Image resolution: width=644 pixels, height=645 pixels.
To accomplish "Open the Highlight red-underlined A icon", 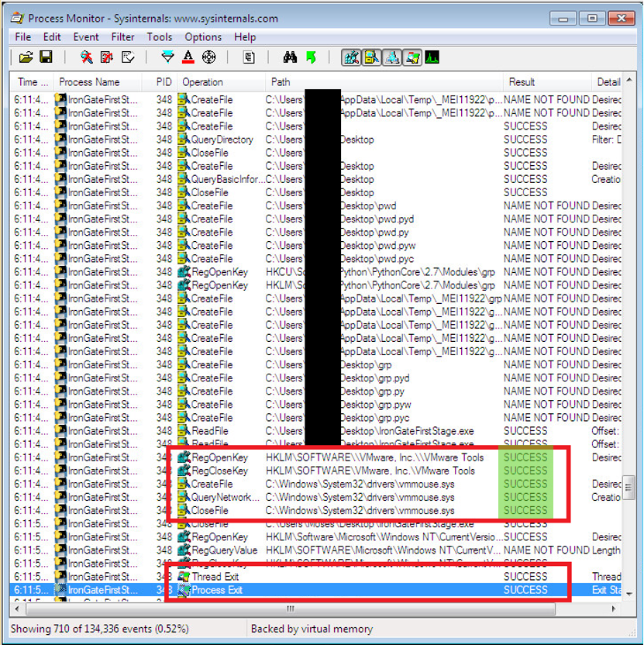I will coord(188,57).
